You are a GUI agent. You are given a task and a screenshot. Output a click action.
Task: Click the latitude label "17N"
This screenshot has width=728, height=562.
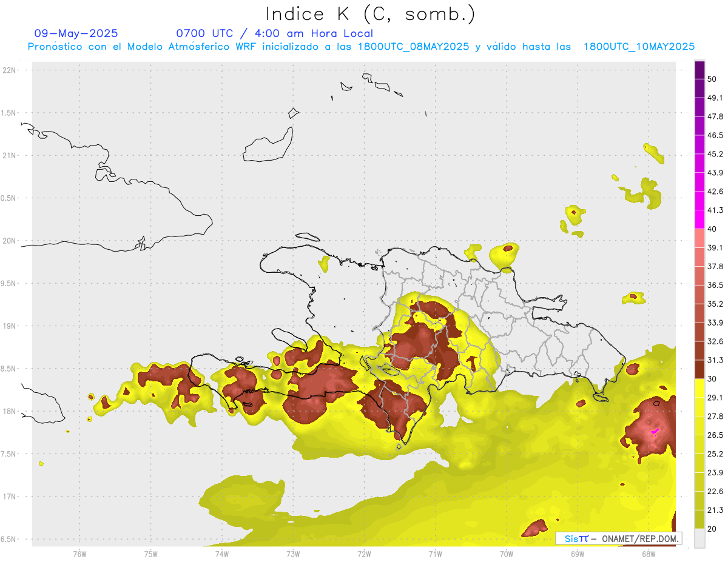pos(10,497)
